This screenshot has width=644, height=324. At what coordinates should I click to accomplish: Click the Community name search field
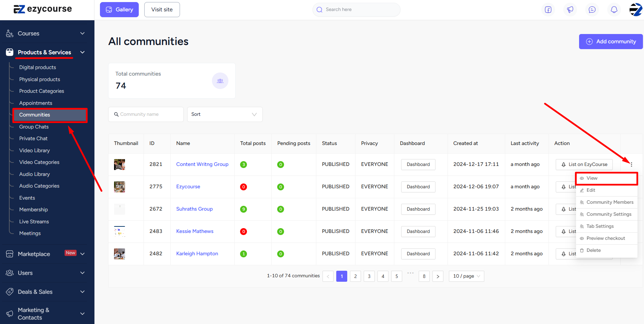(x=146, y=114)
